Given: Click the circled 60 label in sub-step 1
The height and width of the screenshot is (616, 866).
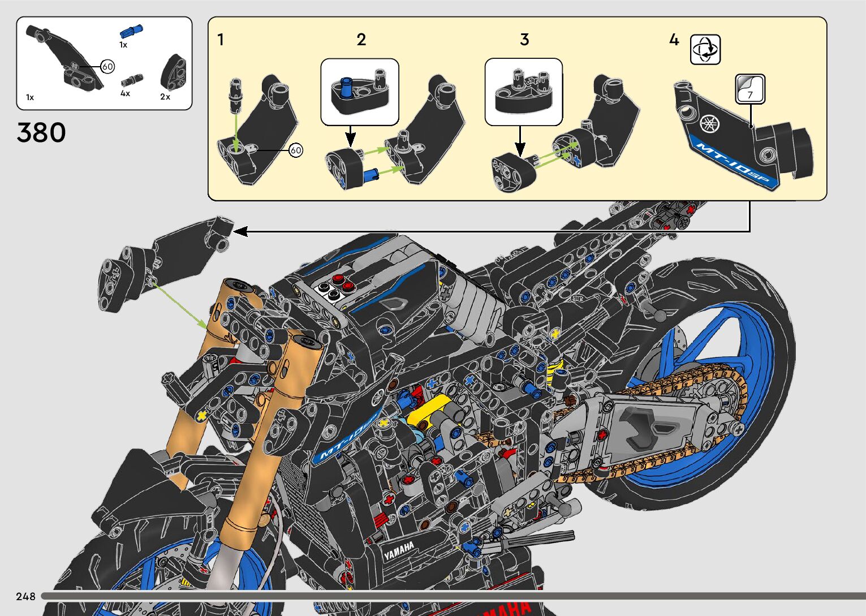Looking at the screenshot, I should pos(295,150).
